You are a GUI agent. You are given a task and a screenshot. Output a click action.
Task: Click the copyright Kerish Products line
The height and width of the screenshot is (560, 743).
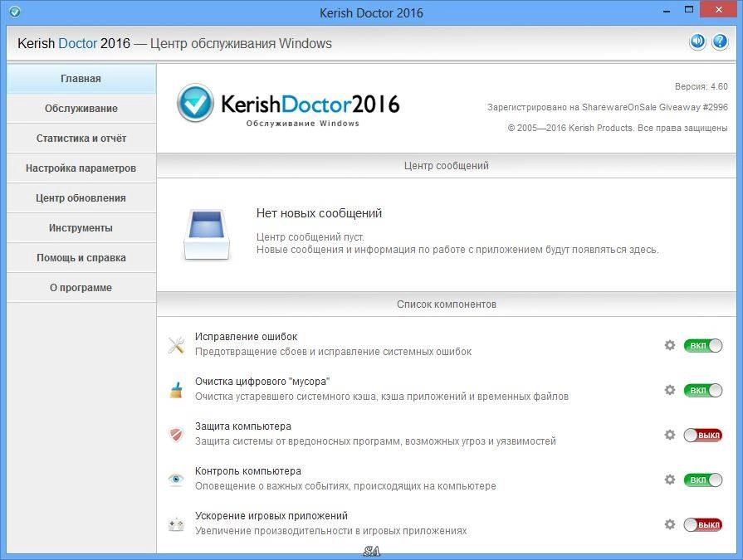click(x=618, y=128)
